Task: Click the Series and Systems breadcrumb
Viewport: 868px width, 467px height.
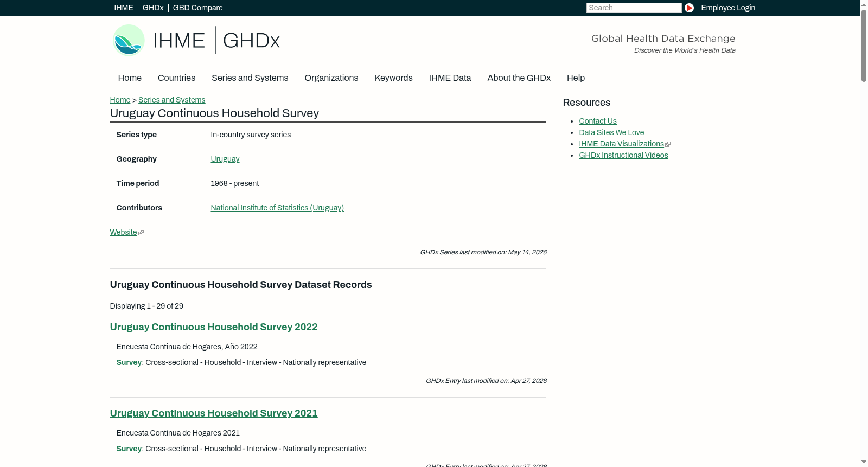Action: (x=171, y=100)
